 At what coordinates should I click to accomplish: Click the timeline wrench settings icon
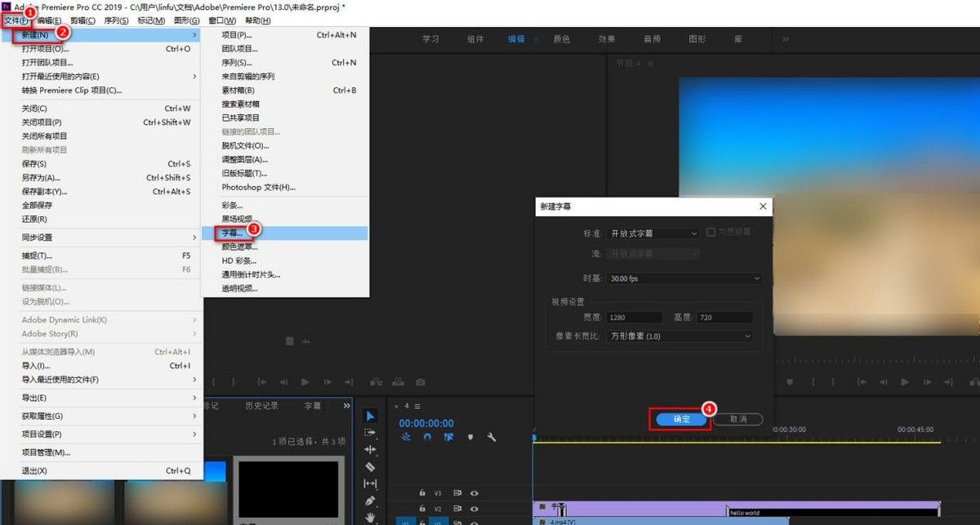[489, 438]
